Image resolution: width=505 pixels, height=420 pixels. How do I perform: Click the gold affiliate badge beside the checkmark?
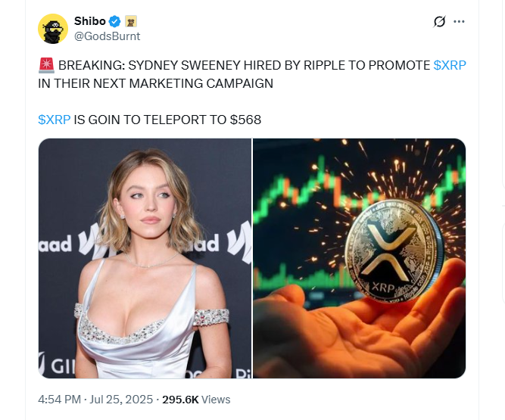131,20
